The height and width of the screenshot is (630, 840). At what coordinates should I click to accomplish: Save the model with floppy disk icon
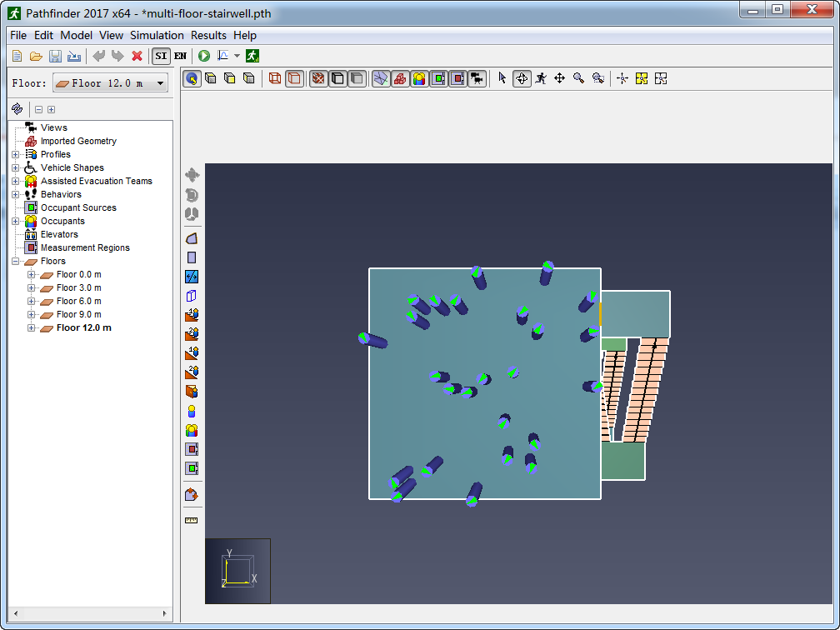55,56
